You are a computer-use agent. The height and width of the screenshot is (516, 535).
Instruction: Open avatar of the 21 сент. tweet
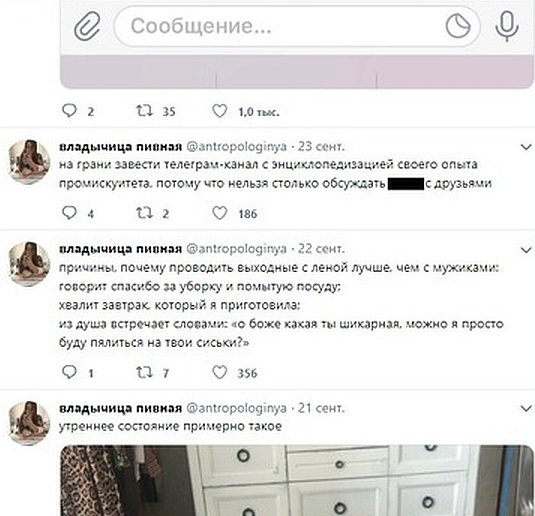[x=29, y=423]
